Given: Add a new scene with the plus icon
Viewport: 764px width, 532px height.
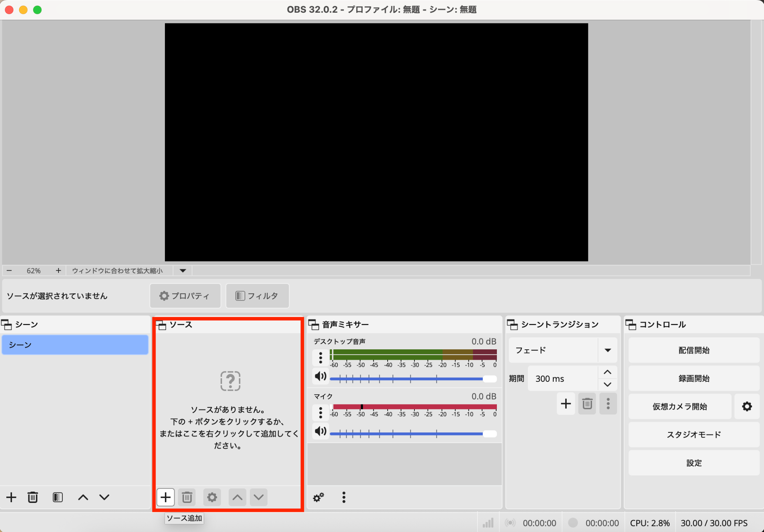Looking at the screenshot, I should coord(11,497).
